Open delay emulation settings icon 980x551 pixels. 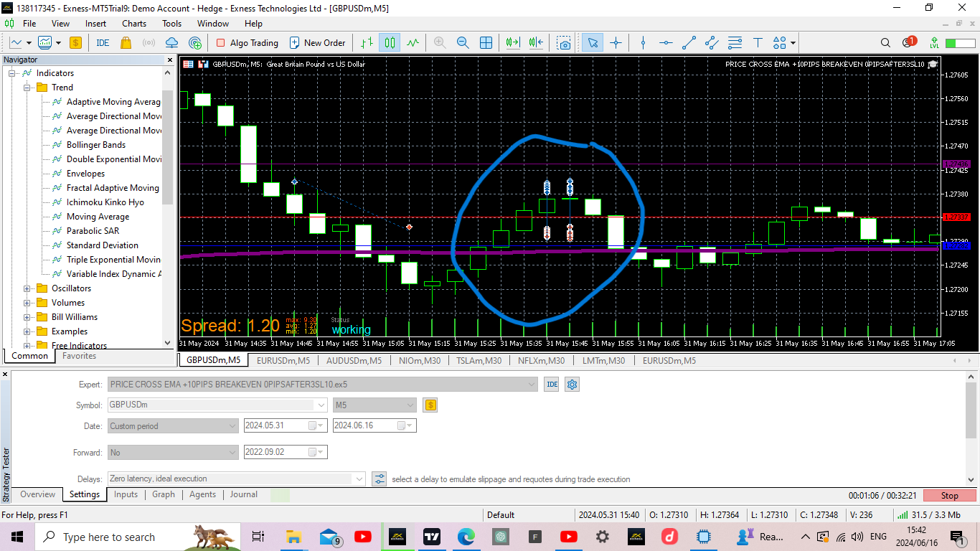coord(380,479)
